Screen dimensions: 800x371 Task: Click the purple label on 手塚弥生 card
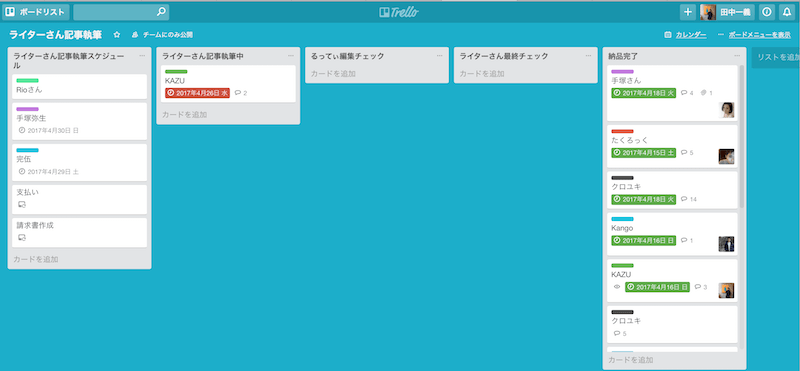(x=27, y=109)
